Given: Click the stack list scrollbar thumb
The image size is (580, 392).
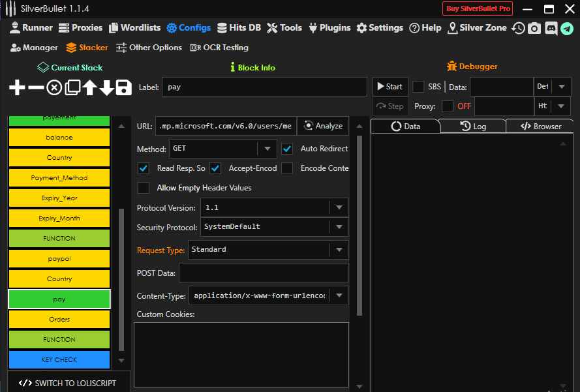Looking at the screenshot, I should (121, 280).
